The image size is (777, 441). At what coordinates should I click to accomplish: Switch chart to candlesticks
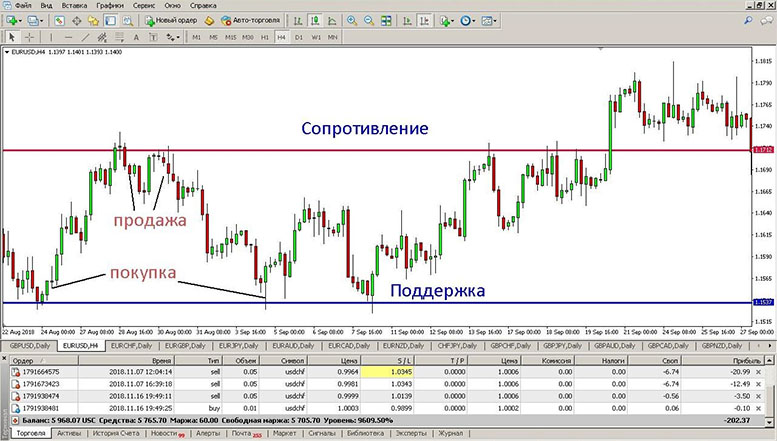tap(315, 21)
